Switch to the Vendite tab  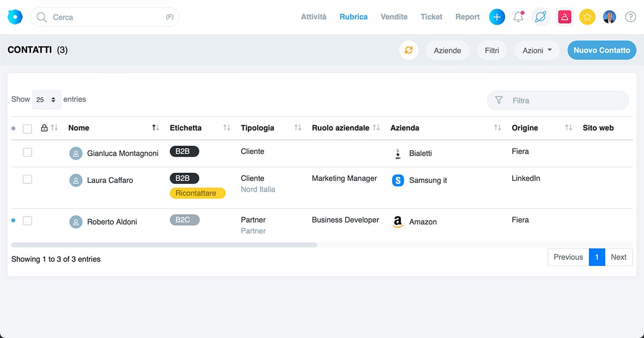[x=394, y=17]
